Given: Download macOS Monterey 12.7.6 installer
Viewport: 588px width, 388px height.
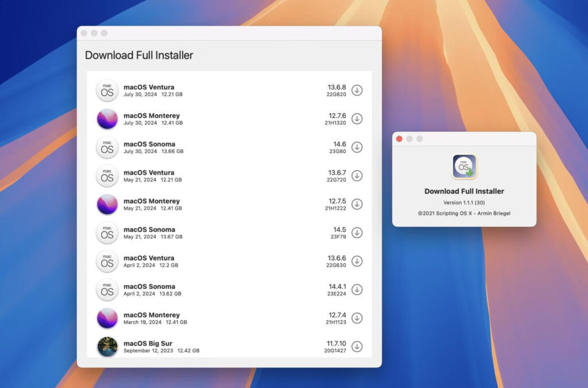Looking at the screenshot, I should pos(358,119).
